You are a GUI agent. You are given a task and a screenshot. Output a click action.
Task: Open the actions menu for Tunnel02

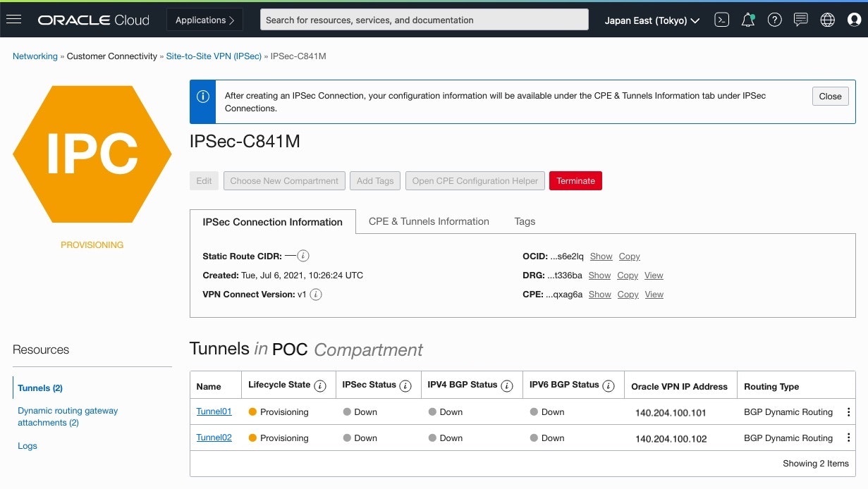pyautogui.click(x=848, y=438)
